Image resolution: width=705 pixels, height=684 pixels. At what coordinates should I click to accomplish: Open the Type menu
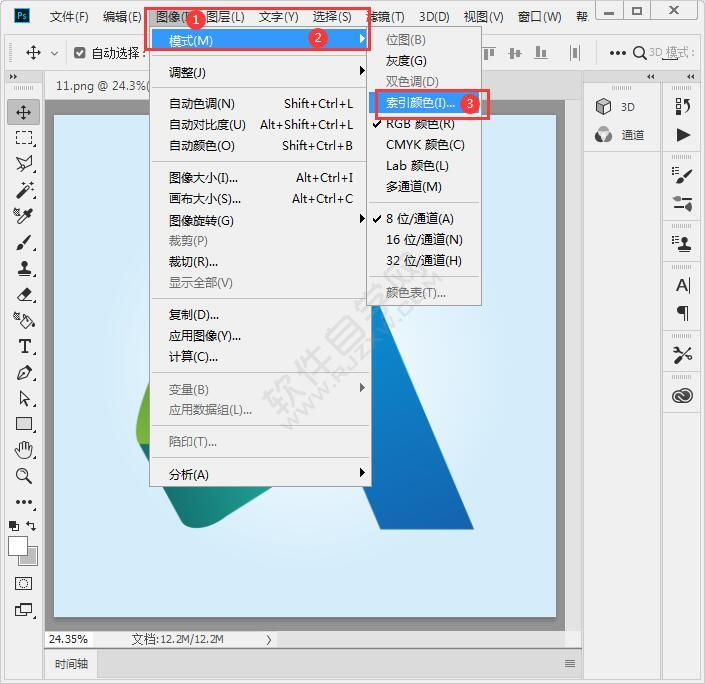(278, 17)
